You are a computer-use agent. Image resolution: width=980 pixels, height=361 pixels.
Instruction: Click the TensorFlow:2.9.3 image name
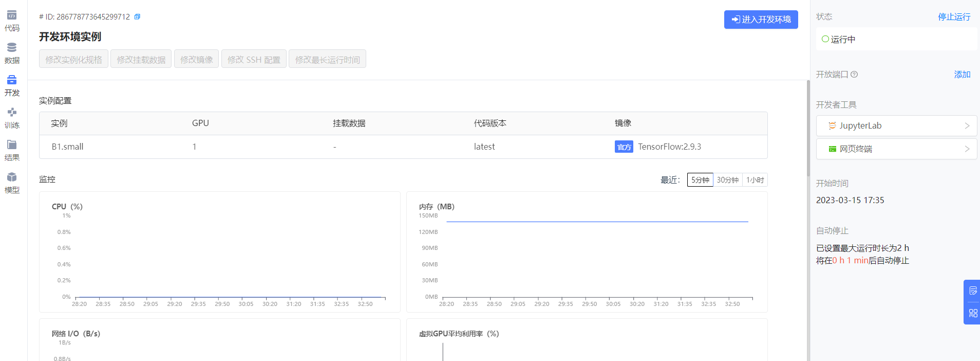tap(670, 147)
